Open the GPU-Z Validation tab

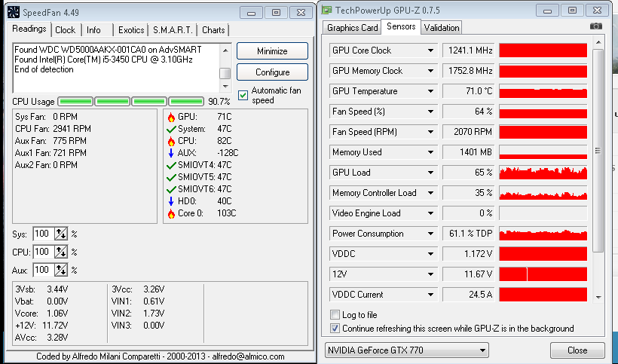tap(442, 28)
